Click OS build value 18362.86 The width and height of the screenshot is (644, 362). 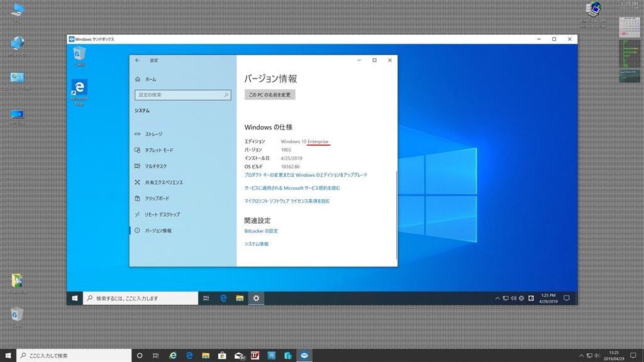[290, 167]
